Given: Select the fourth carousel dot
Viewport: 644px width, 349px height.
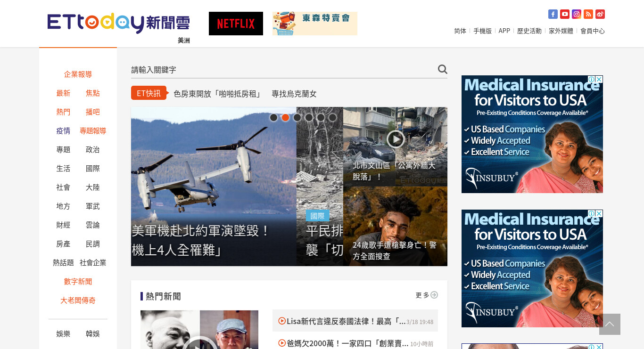Looking at the screenshot, I should click(x=309, y=117).
